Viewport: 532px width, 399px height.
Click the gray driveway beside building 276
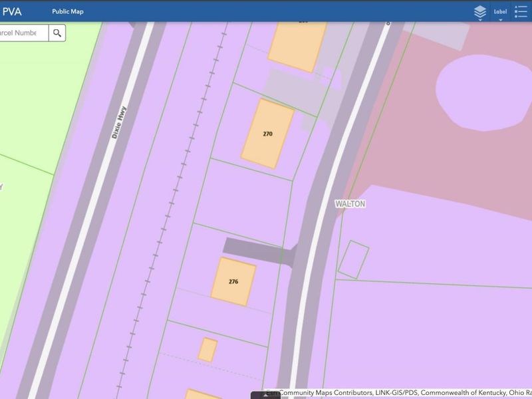point(256,250)
